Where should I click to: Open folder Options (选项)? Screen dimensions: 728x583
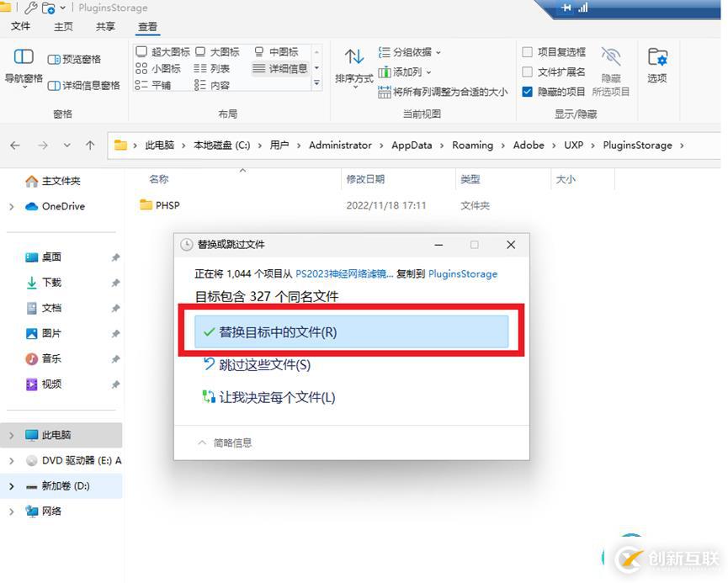pos(657,66)
